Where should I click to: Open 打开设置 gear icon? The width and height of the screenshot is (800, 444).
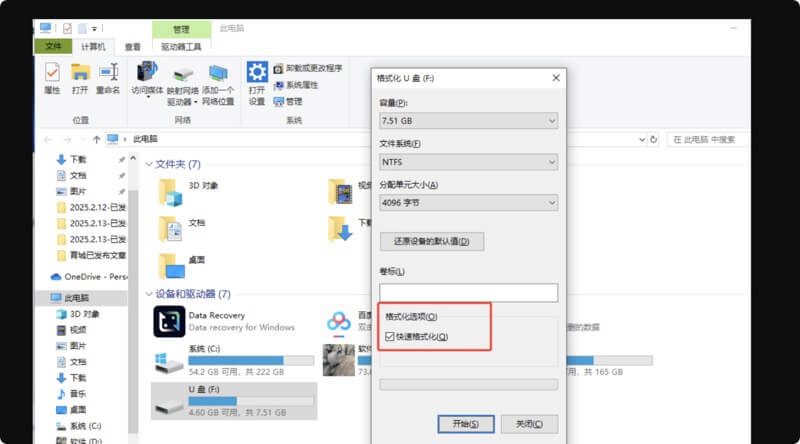tap(257, 72)
